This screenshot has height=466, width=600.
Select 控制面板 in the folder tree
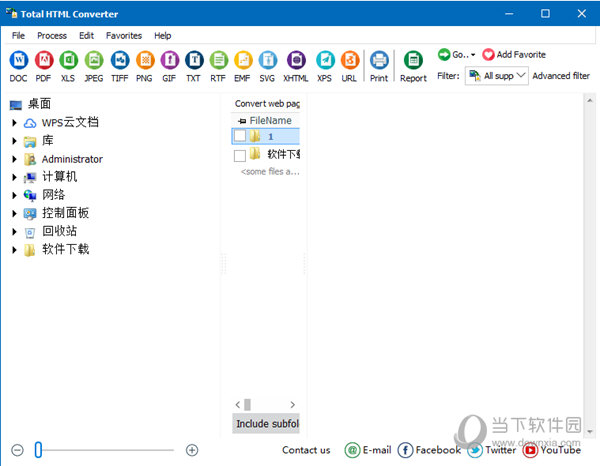pos(65,213)
